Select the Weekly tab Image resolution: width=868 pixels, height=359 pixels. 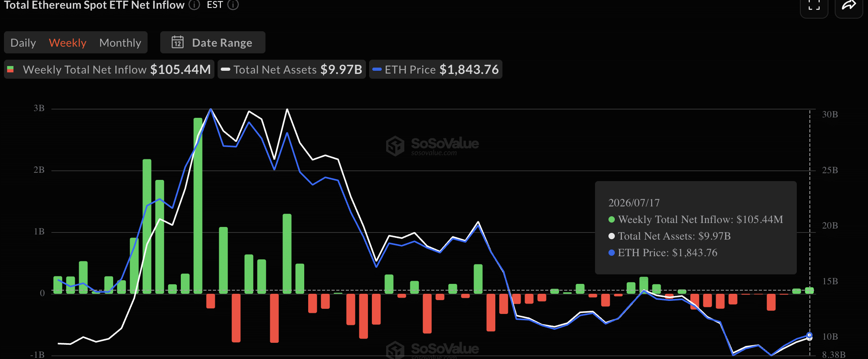[68, 43]
